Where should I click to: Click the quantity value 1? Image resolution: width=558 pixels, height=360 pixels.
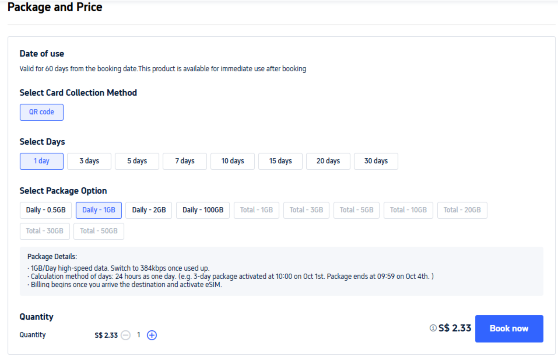(x=139, y=335)
